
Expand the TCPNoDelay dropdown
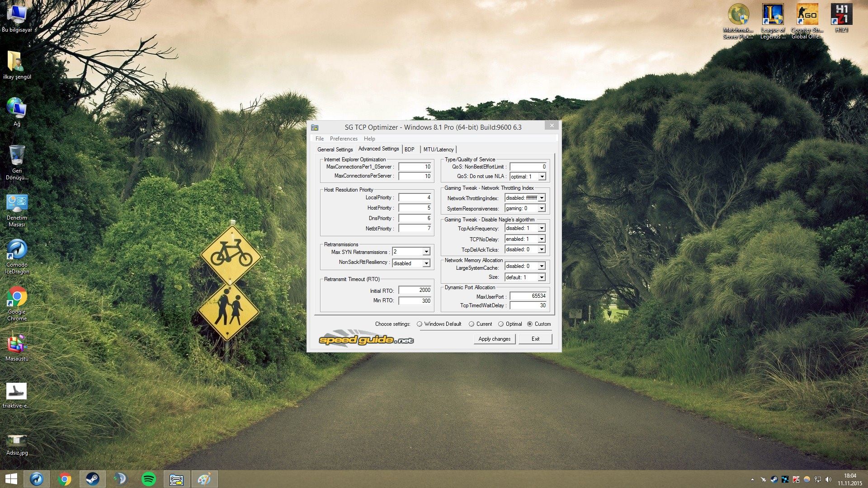point(542,239)
